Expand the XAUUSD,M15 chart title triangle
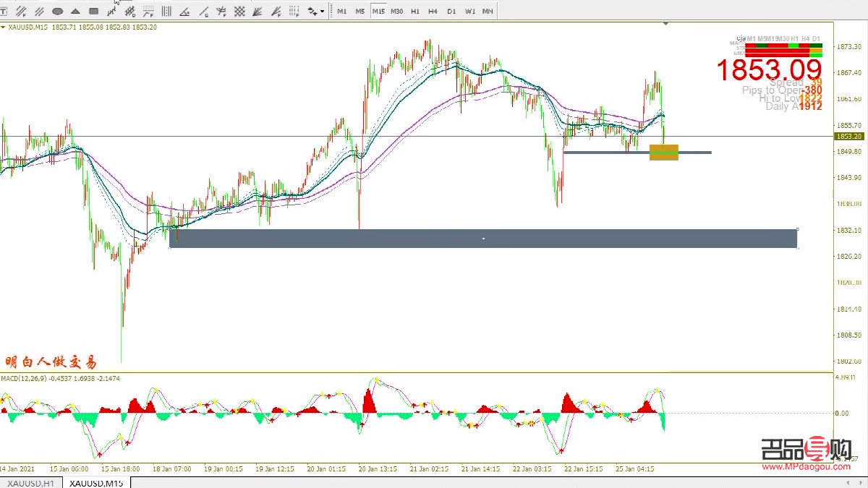The image size is (868, 488). (x=4, y=27)
